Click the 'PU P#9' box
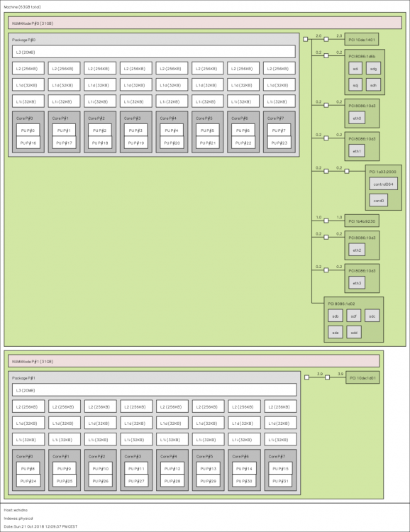 coord(65,469)
